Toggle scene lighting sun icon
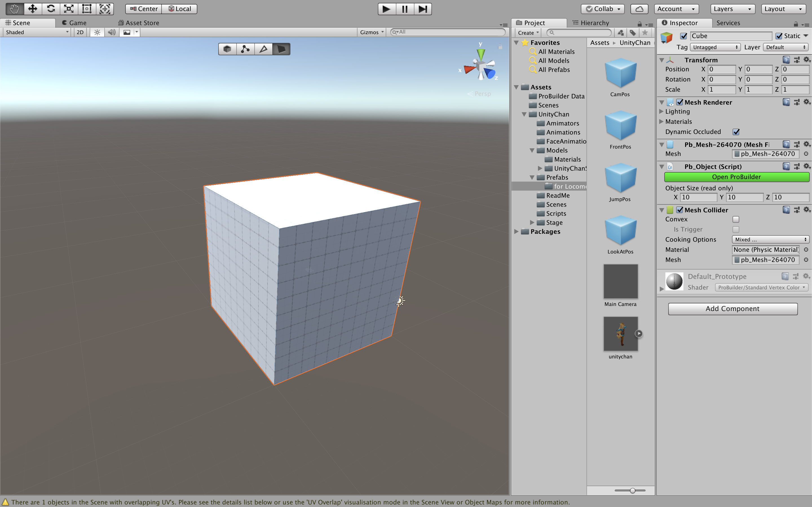Viewport: 812px width, 507px height. [97, 32]
